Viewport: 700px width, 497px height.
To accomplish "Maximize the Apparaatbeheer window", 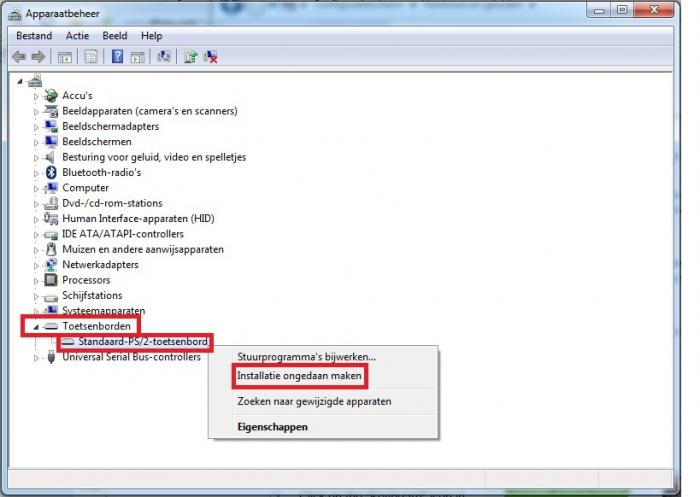I will 622,10.
